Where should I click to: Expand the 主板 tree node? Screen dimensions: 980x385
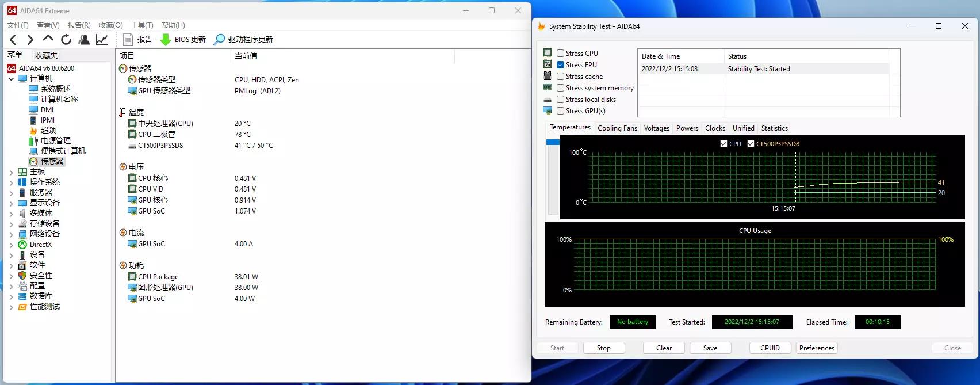(x=11, y=172)
